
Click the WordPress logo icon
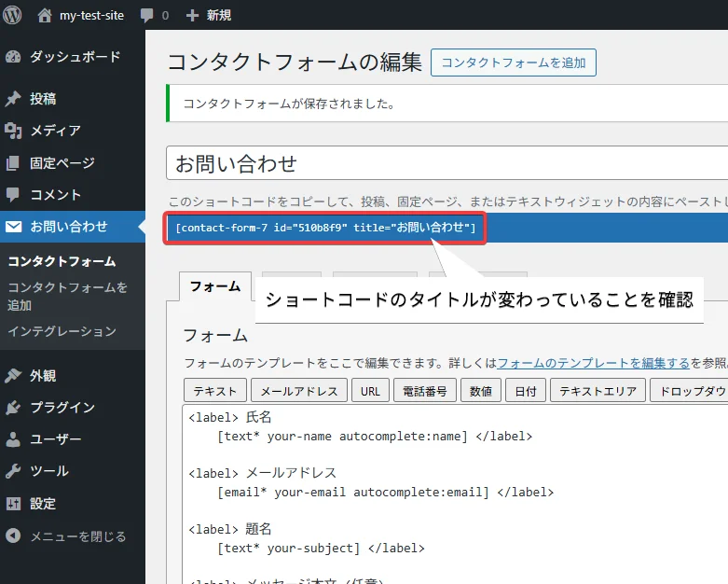pyautogui.click(x=12, y=15)
